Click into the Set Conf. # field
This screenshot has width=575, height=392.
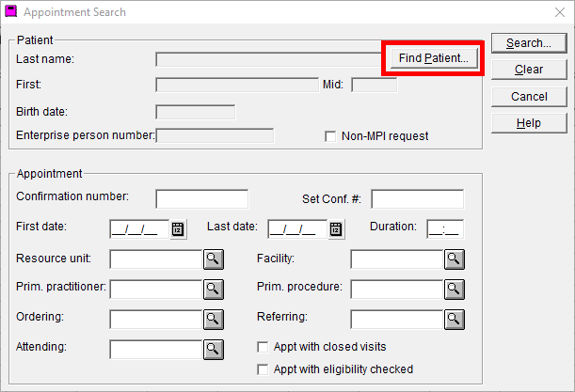point(417,199)
